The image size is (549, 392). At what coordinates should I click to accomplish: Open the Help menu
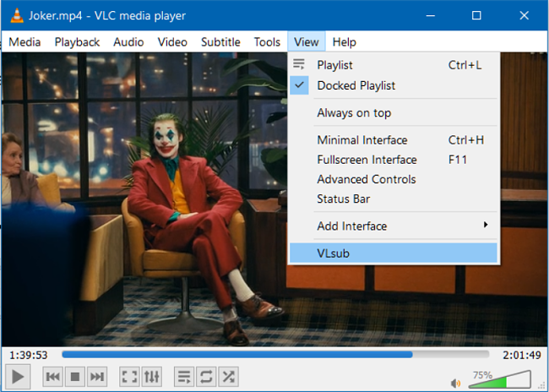pos(344,42)
